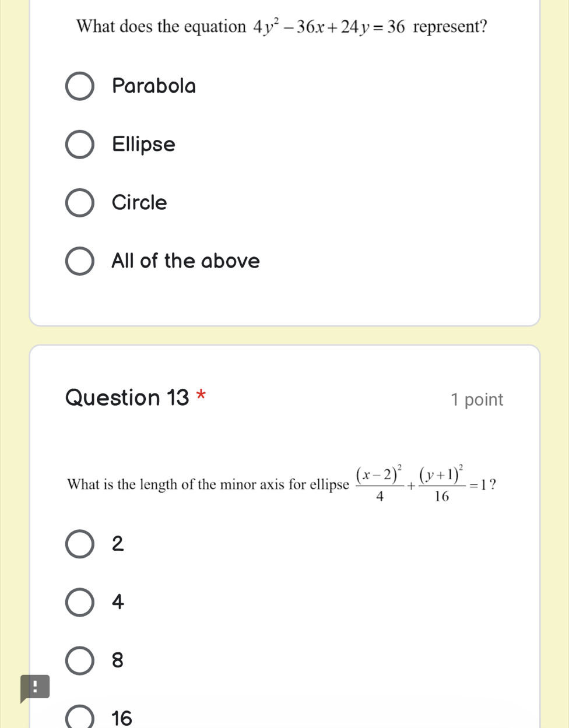Click the red required asterisk beside Question 13
Image resolution: width=569 pixels, height=728 pixels.
tap(201, 396)
